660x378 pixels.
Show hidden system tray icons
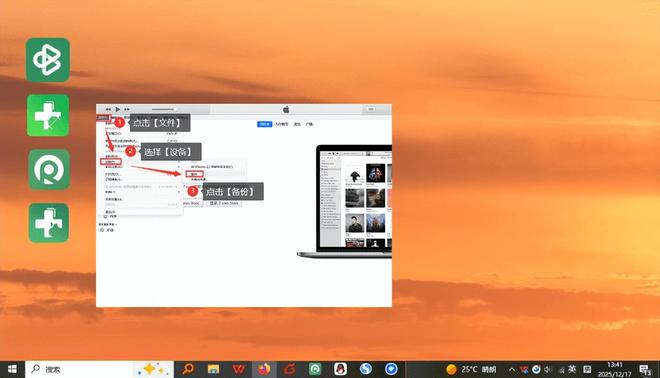512,370
